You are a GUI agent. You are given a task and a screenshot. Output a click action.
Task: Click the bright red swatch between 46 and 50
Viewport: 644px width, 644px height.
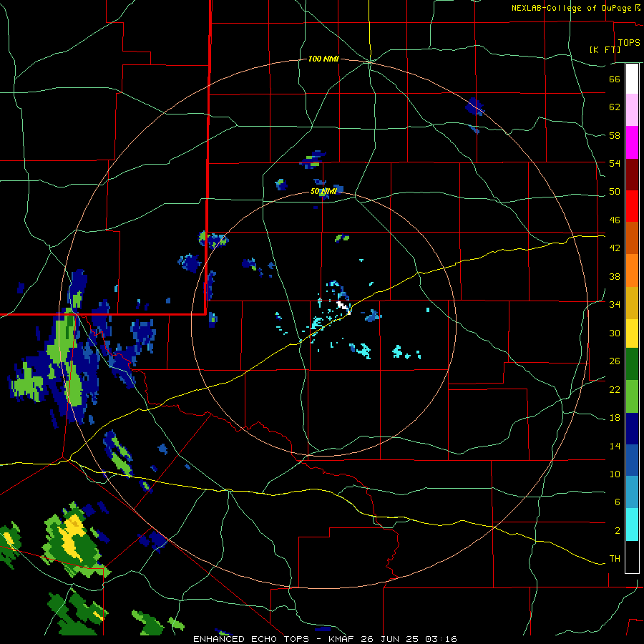pos(632,206)
